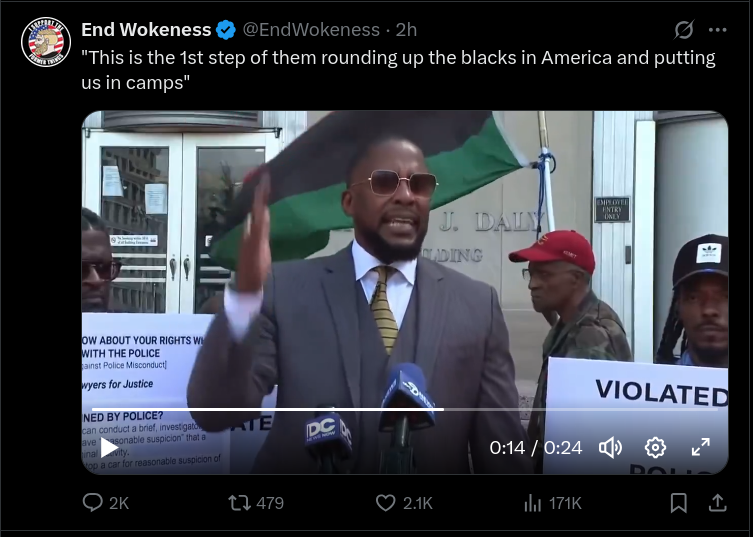
Task: Click the share post icon
Action: coord(717,503)
